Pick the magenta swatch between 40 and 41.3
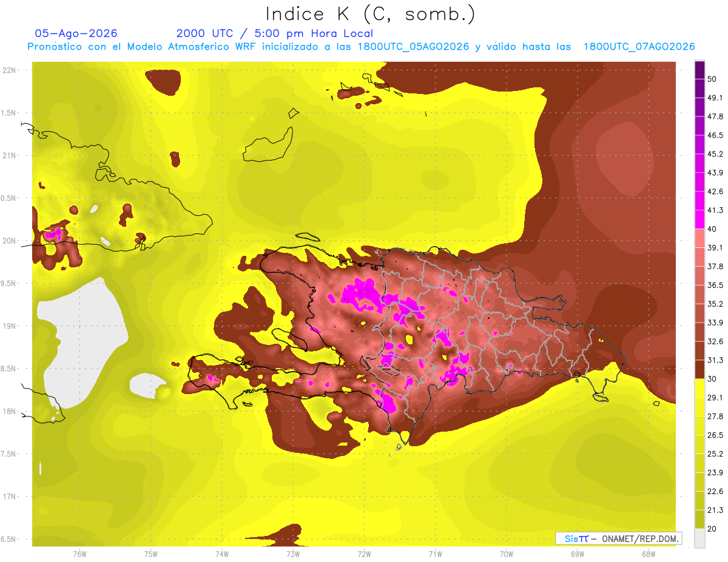 coord(699,219)
